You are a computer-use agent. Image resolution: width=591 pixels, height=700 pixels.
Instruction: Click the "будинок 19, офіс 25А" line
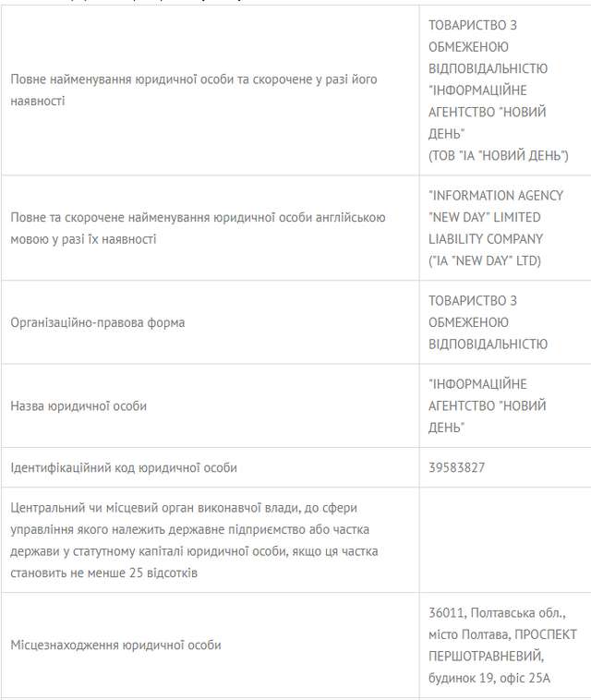pos(489,678)
